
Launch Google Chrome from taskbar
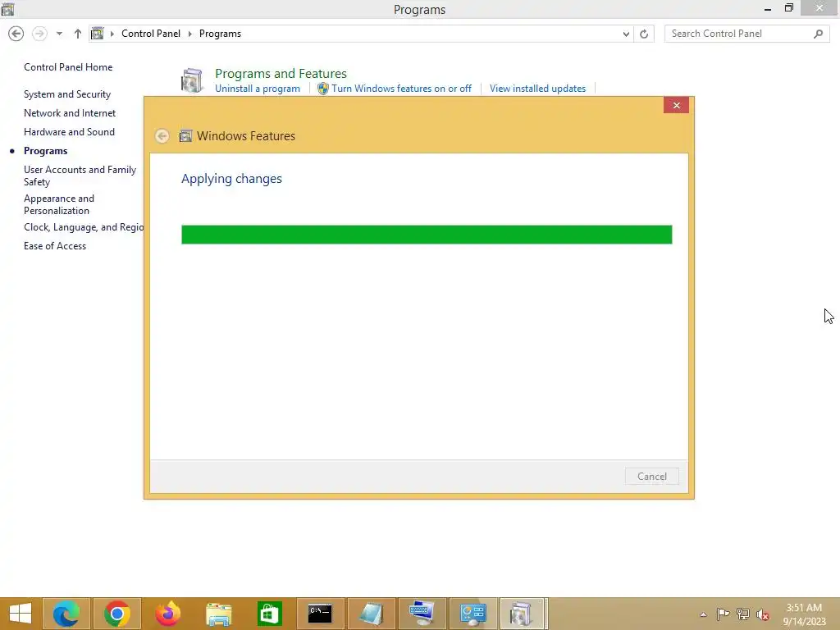click(116, 614)
